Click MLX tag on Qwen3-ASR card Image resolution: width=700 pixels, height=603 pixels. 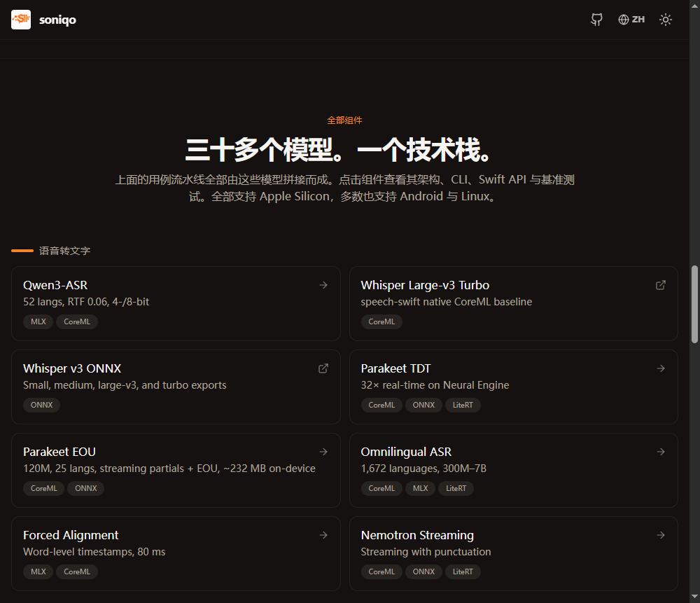pos(38,321)
